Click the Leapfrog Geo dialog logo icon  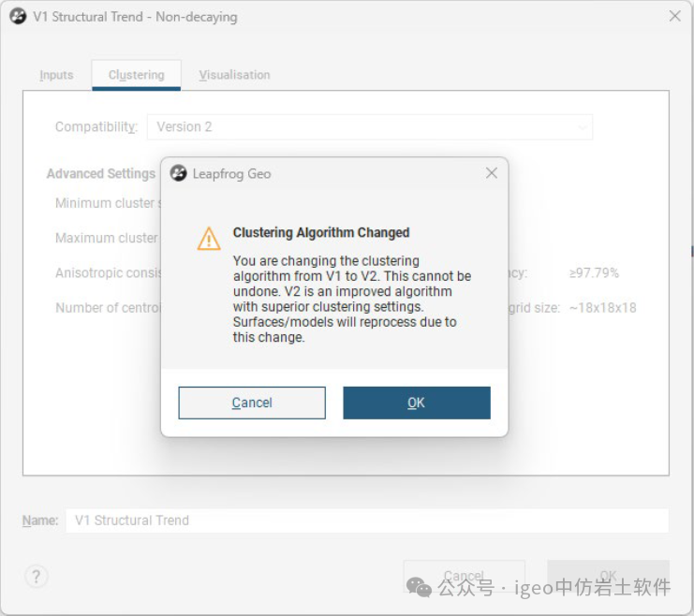coord(179,173)
